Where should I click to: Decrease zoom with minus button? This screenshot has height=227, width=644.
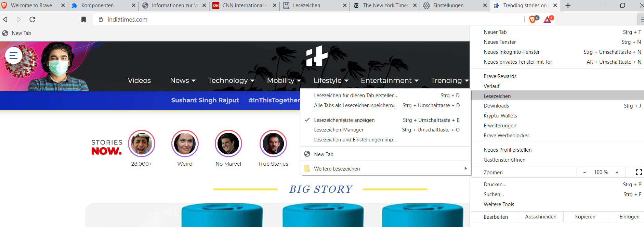pos(584,172)
